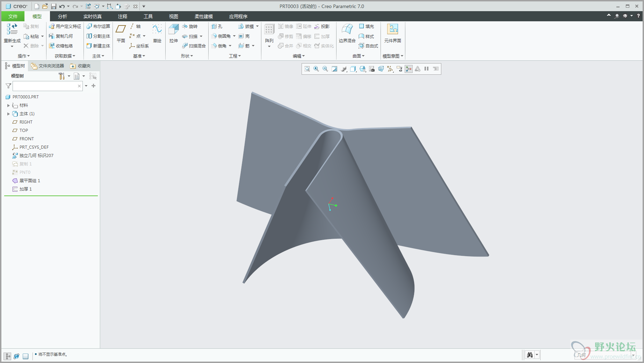Open the 粘贴 paste dropdown arrow
This screenshot has height=363, width=644.
[42, 36]
